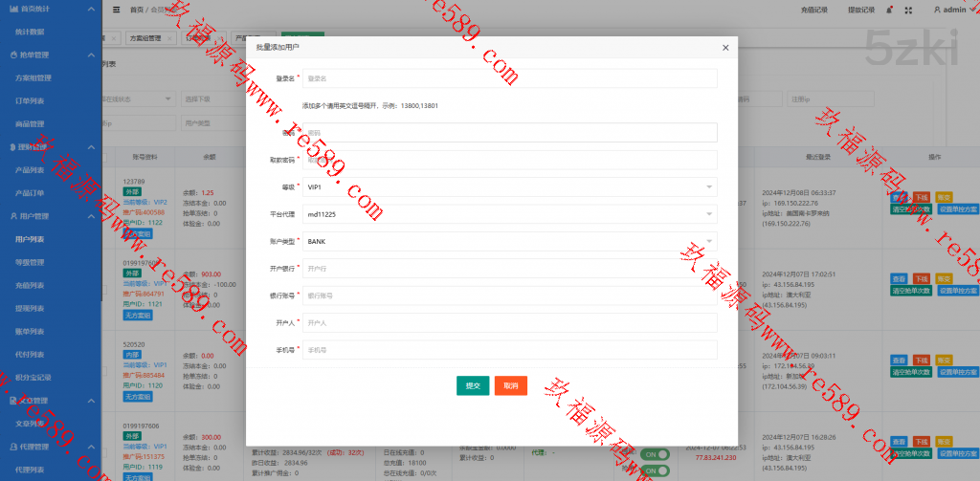Image resolution: width=980 pixels, height=481 pixels.
Task: Close the 批量添加用户 dialog with X
Action: (x=725, y=48)
